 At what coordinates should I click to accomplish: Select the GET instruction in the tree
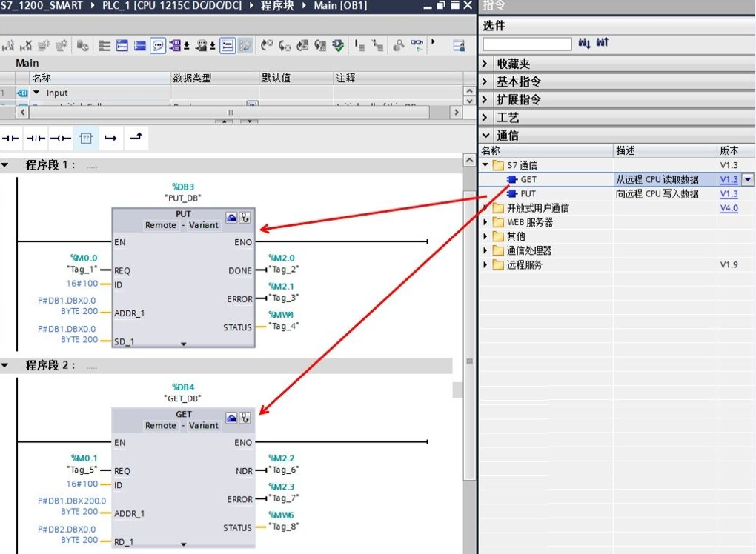pos(528,179)
